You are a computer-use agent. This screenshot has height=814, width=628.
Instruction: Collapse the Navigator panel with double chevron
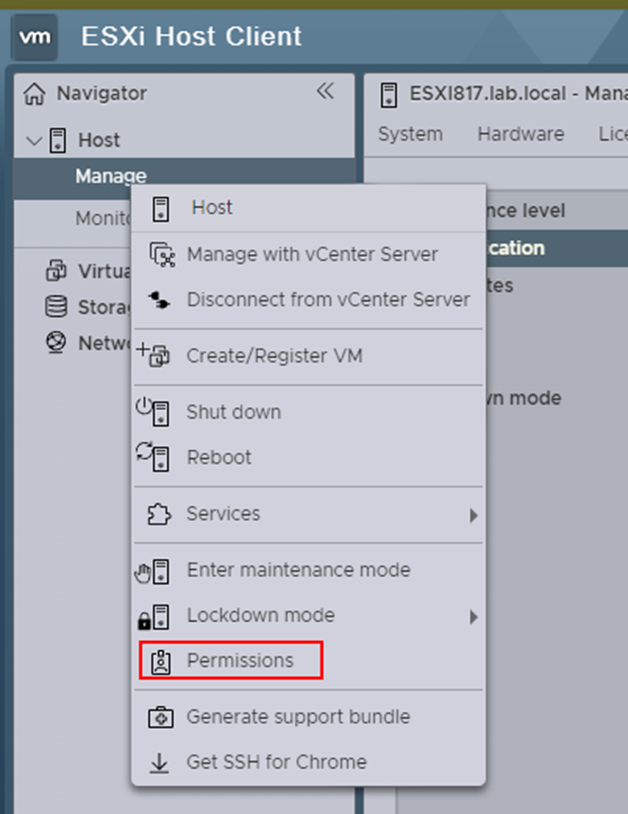pyautogui.click(x=325, y=92)
